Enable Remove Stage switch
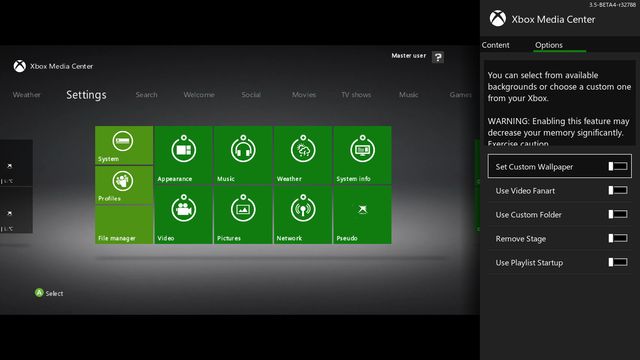Viewport: 640px width, 360px height. pyautogui.click(x=618, y=238)
